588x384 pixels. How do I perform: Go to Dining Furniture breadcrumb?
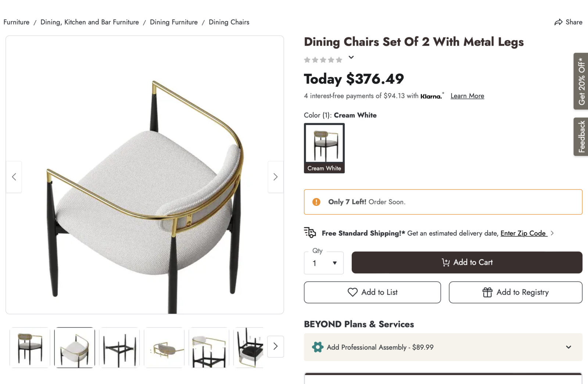[x=173, y=22]
